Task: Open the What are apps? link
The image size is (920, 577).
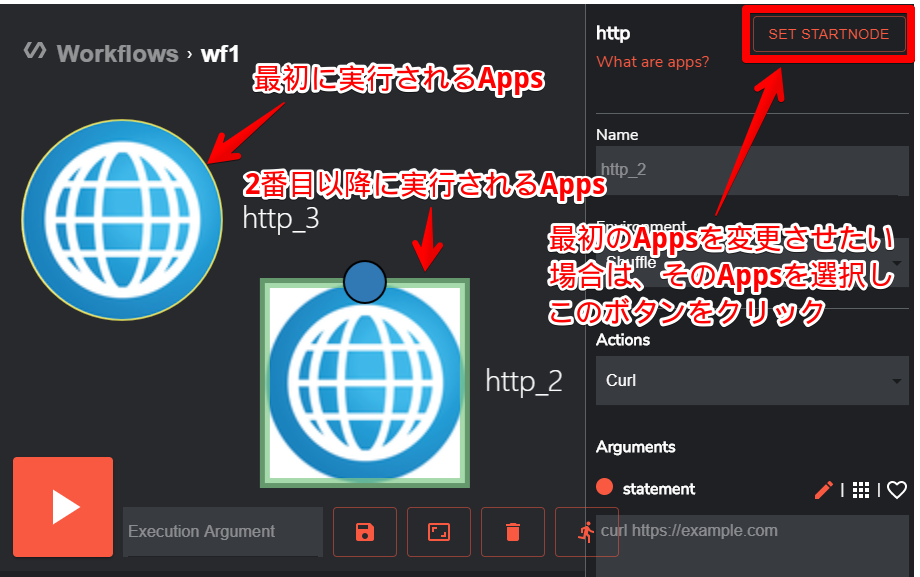Action: click(652, 62)
